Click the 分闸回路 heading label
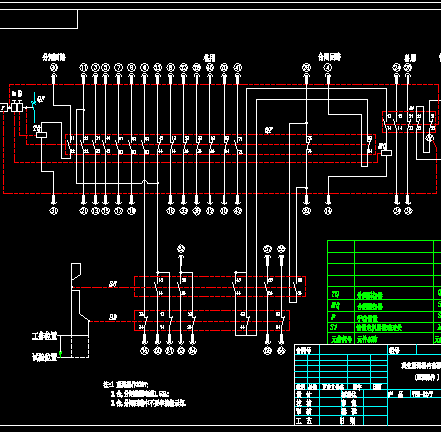 tap(54, 57)
